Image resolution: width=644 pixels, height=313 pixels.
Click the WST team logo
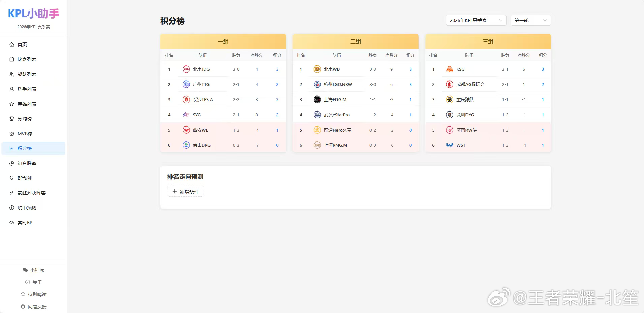coord(450,145)
